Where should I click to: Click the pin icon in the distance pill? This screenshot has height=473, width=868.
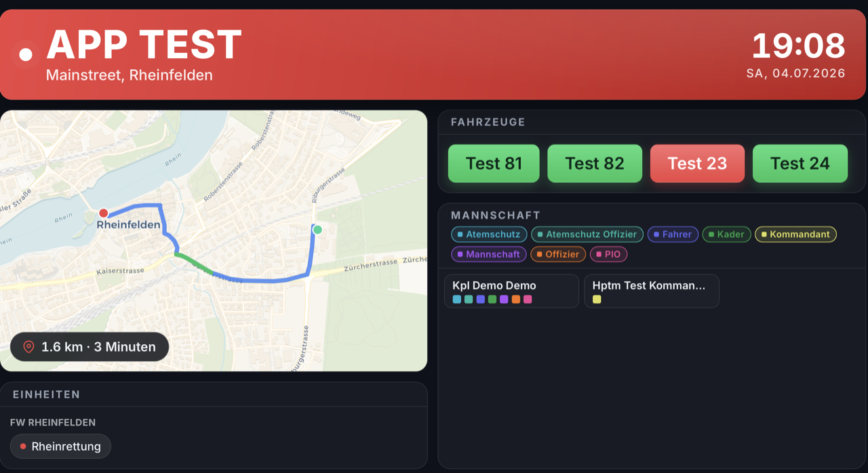click(x=28, y=347)
